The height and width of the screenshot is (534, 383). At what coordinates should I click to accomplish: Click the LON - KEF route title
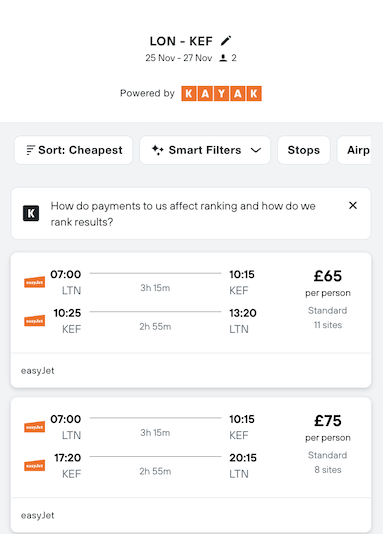coord(181,41)
